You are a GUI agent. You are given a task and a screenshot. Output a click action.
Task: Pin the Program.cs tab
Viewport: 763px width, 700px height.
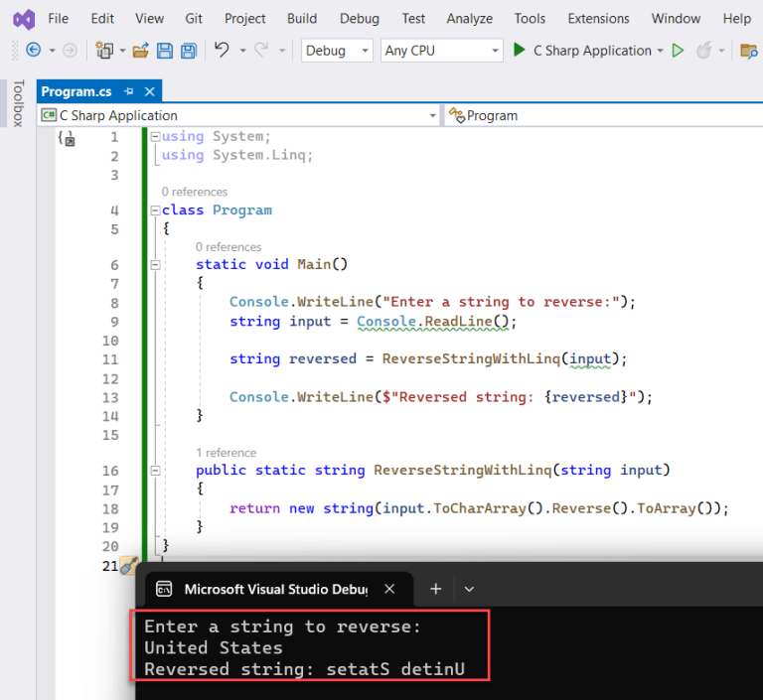[x=129, y=91]
